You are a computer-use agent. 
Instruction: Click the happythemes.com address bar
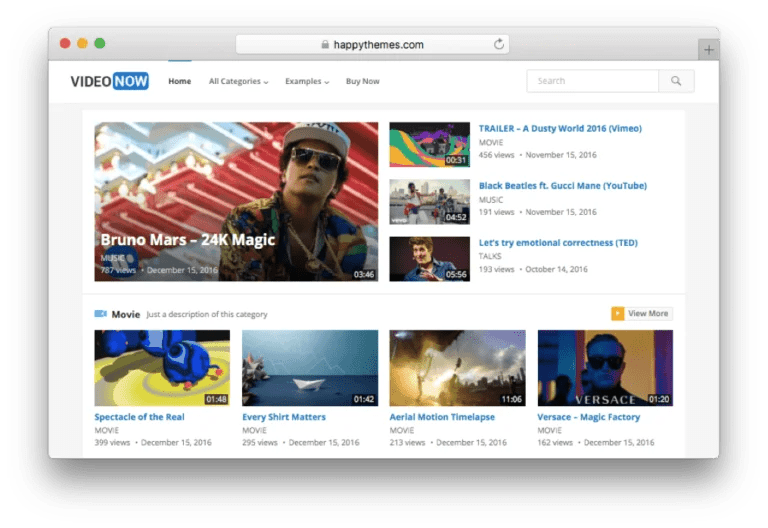click(372, 45)
